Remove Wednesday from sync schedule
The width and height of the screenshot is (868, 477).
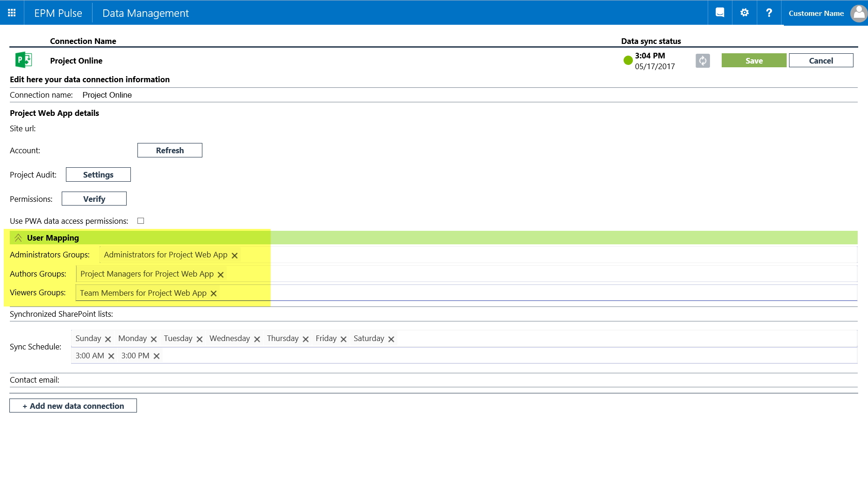[x=257, y=339]
